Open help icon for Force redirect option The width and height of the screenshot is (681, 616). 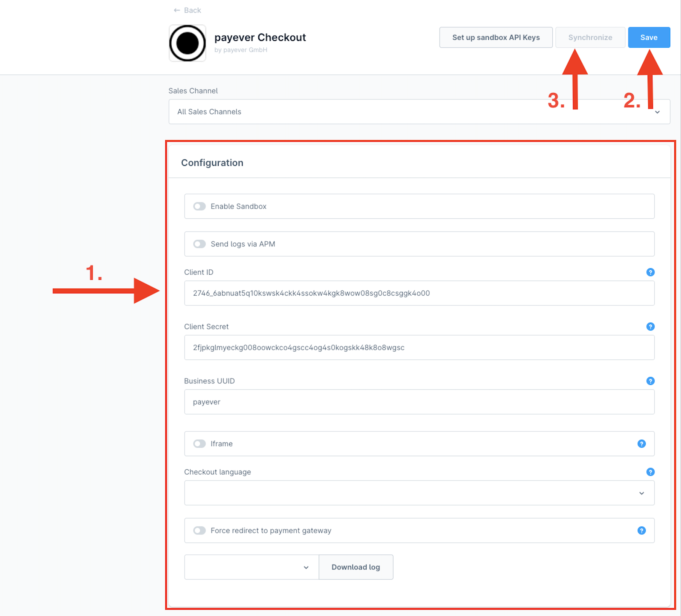point(642,530)
